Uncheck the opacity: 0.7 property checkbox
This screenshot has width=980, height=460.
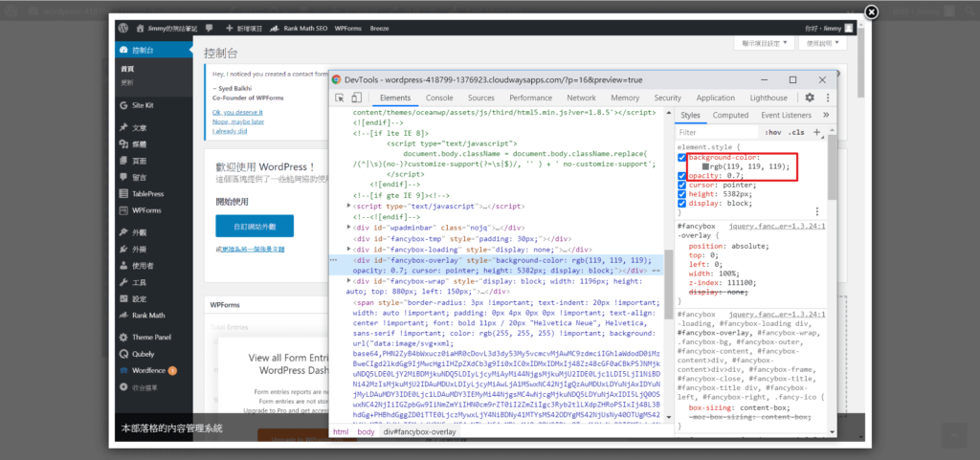click(x=681, y=176)
